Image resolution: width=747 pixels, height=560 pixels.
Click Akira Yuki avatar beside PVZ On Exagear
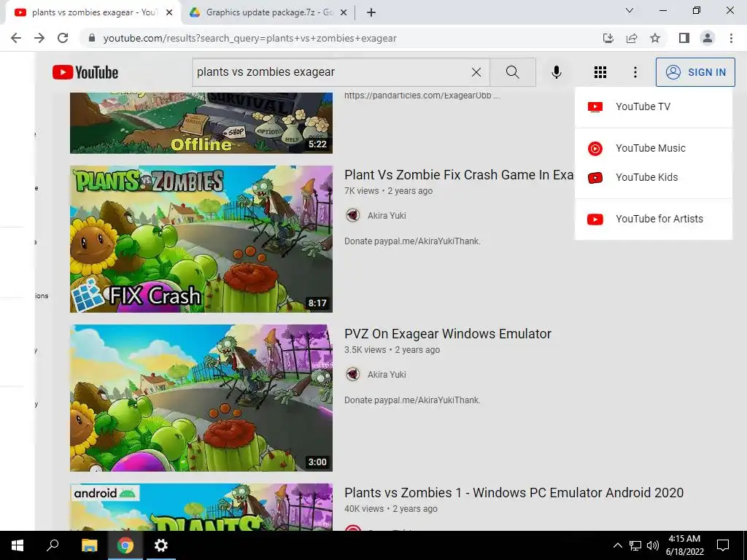tap(352, 374)
